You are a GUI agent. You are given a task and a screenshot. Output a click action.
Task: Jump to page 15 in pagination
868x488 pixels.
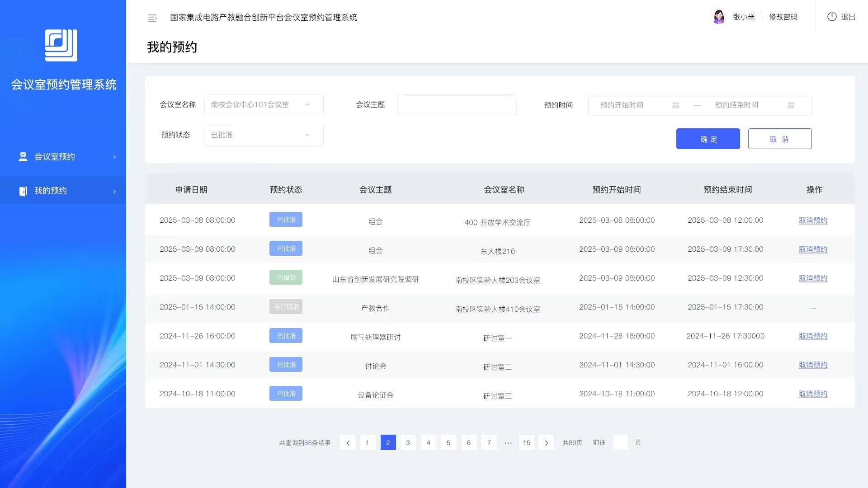click(x=526, y=443)
